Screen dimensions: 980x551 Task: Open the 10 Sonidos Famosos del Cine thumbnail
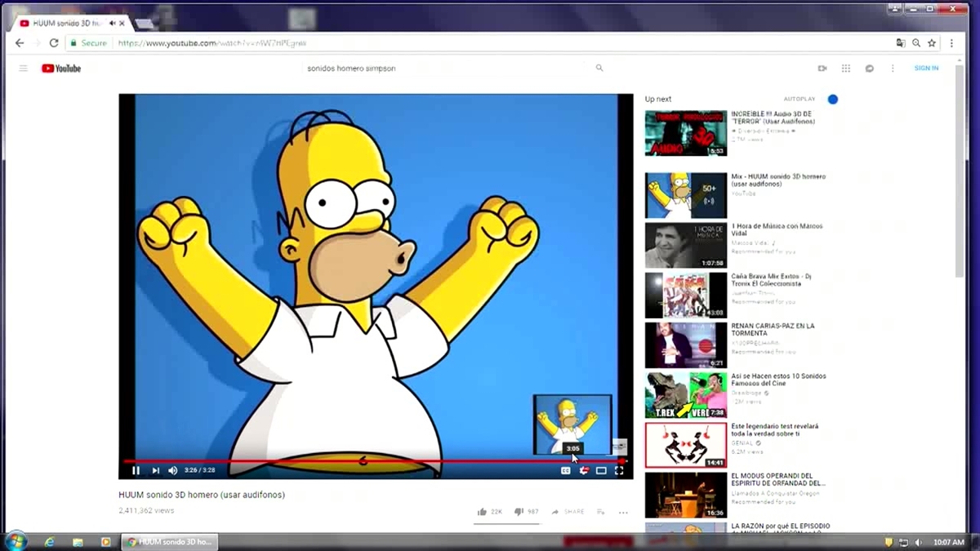tap(686, 395)
